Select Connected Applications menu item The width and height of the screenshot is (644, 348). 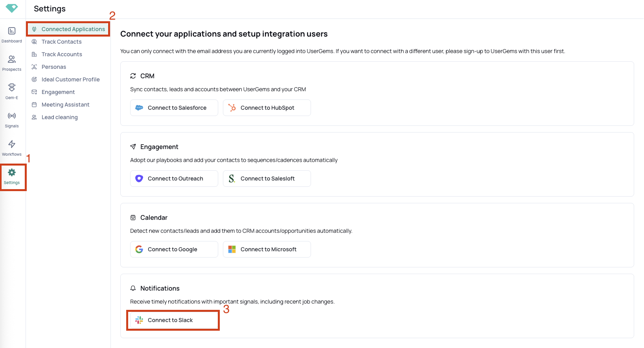click(x=68, y=29)
